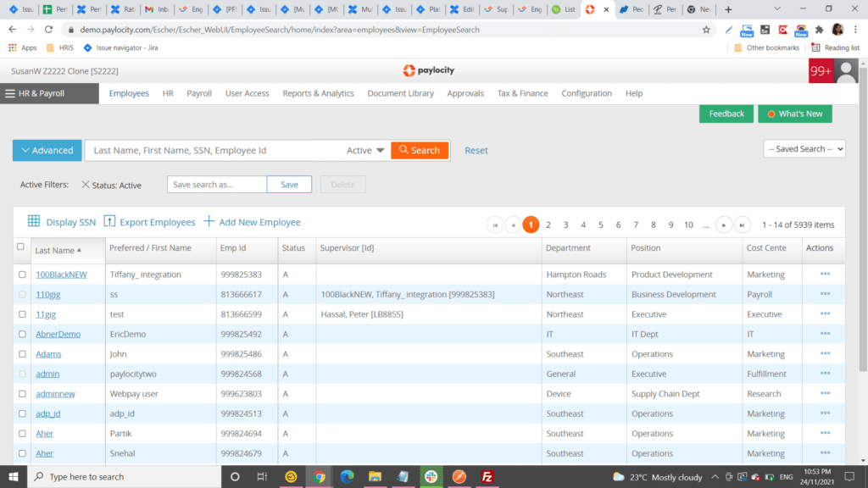Check the 100BlackNEW row checkbox
Viewport: 868px width, 488px height.
(x=22, y=274)
